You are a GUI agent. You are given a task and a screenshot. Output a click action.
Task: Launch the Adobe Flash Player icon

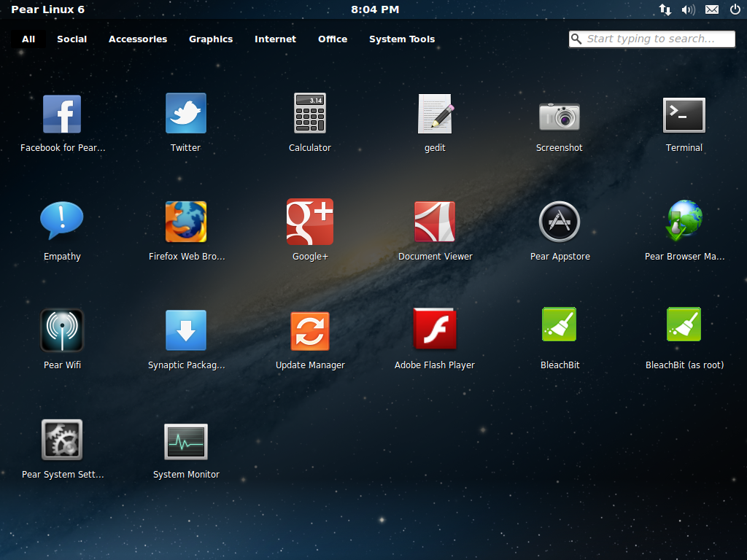[435, 329]
